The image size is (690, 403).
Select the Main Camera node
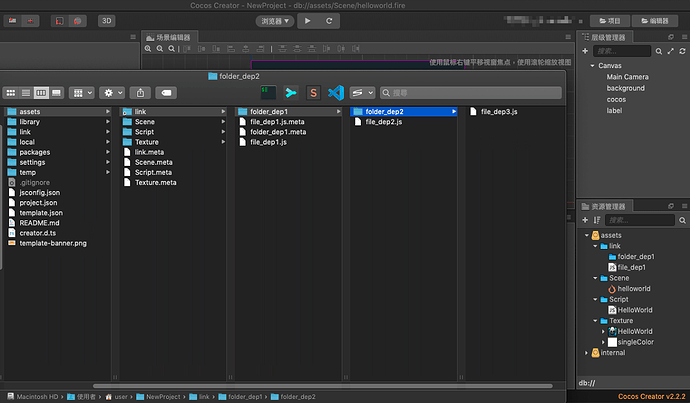pos(628,77)
